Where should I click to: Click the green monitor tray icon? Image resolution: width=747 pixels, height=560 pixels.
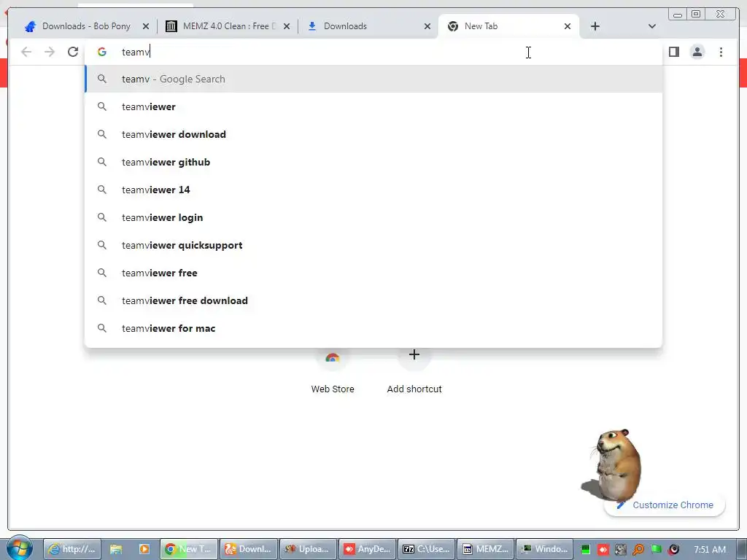point(586,550)
